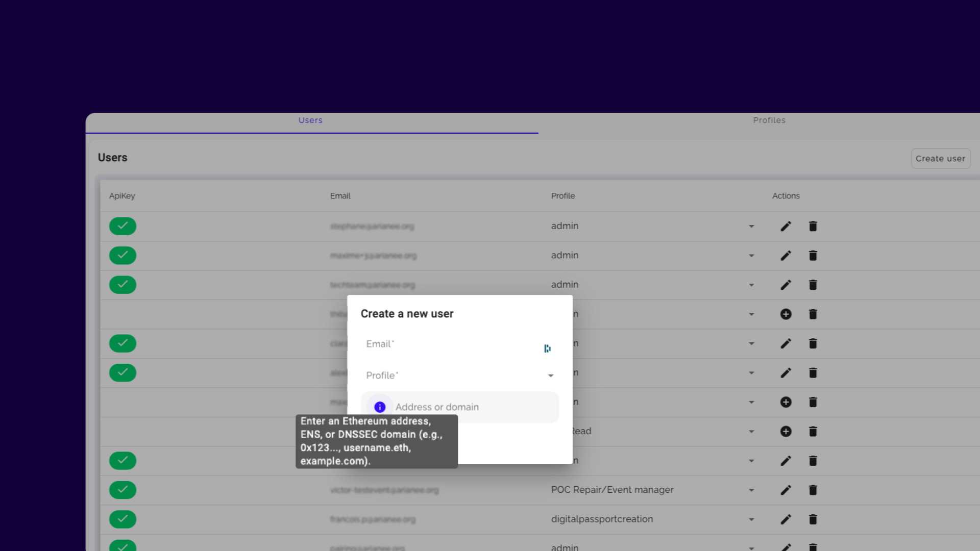The height and width of the screenshot is (551, 980).
Task: Expand profile dropdown for POC Repair/Event manager
Action: 751,490
